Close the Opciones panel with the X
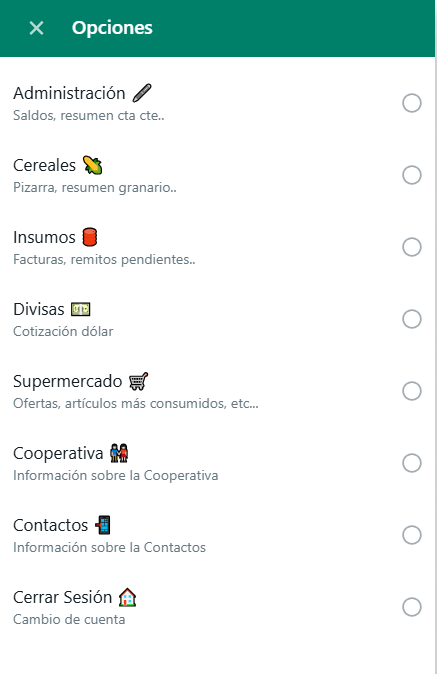 (x=37, y=28)
